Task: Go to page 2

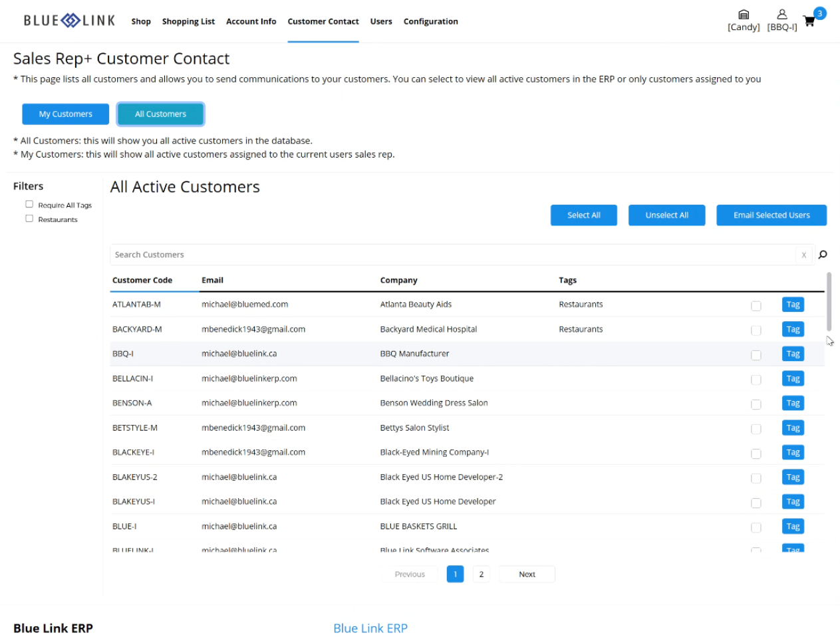Action: coord(482,574)
